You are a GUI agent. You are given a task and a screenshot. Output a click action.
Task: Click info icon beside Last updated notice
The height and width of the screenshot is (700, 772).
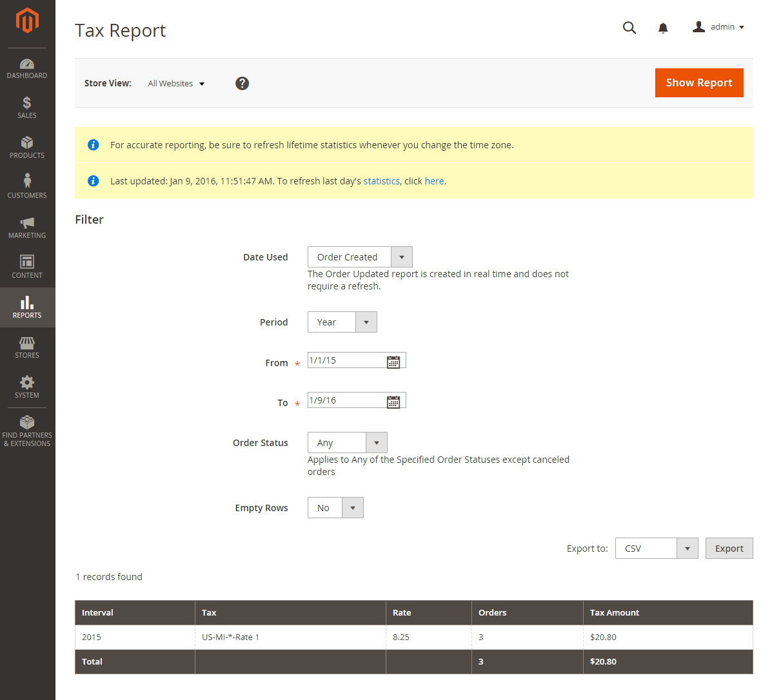pos(93,180)
